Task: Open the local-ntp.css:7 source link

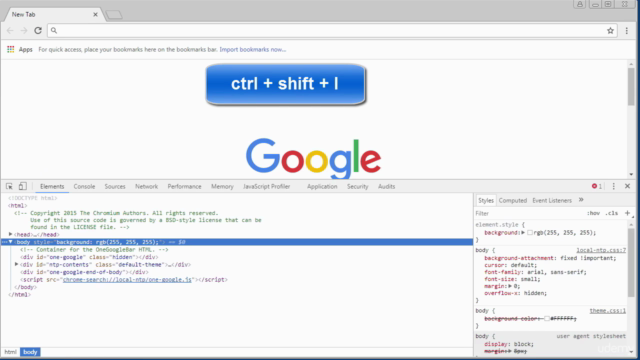Action: click(601, 250)
